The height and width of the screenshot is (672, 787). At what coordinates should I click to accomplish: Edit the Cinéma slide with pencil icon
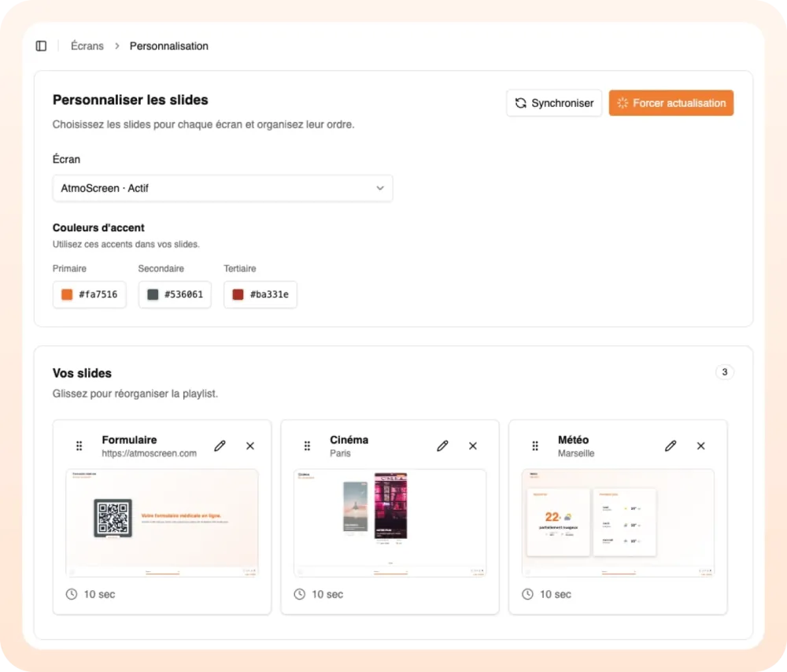[442, 445]
